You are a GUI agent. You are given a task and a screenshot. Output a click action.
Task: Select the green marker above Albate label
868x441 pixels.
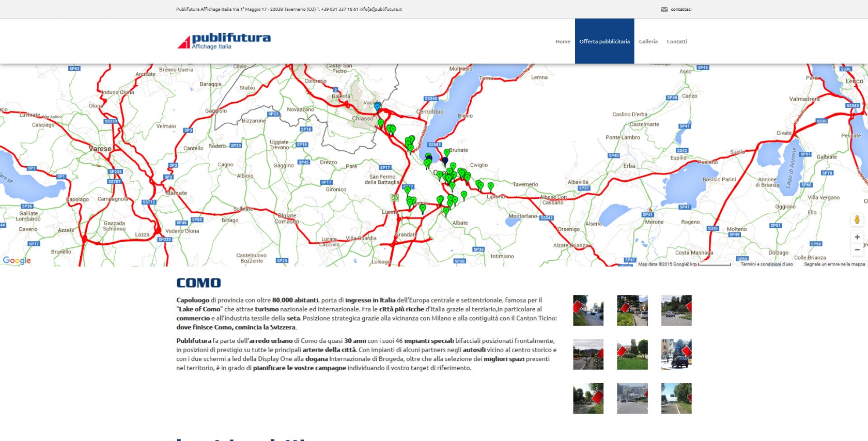[446, 211]
